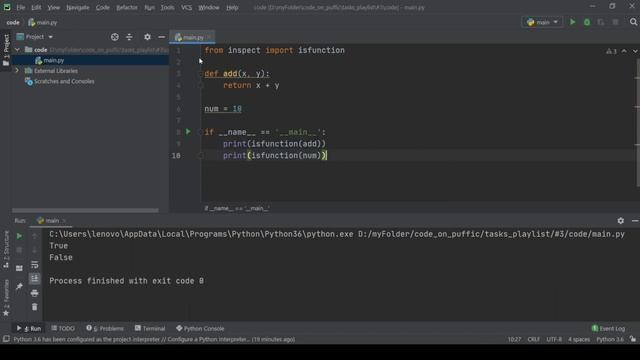Click the 4 spaces indent setting
Screen dimensions: 640x360
[x=579, y=339]
